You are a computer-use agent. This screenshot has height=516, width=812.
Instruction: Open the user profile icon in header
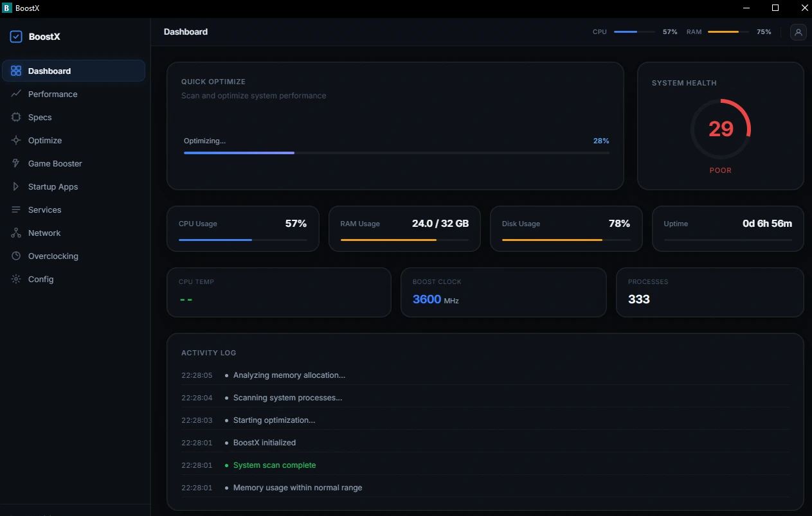[798, 32]
